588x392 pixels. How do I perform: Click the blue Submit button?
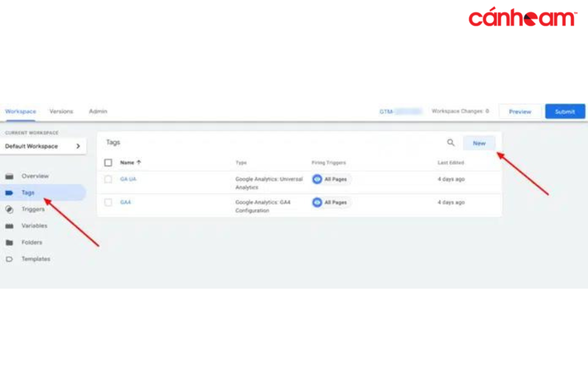coord(565,112)
